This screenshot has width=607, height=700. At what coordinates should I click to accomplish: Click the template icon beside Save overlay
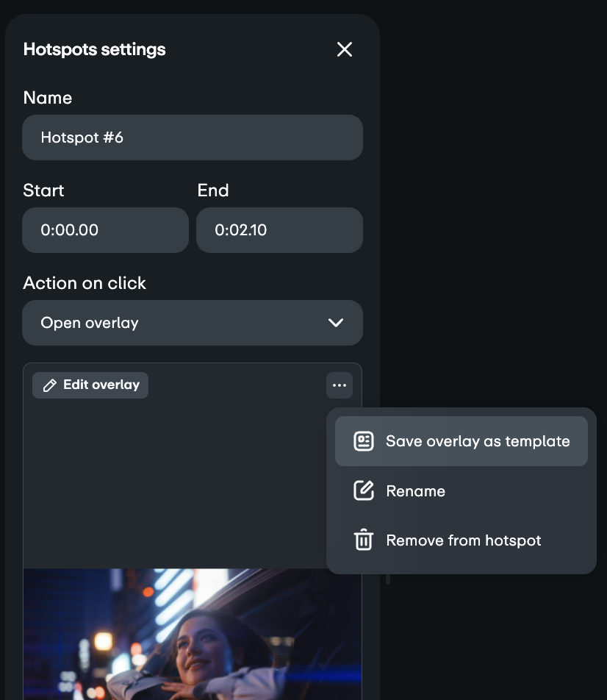364,441
